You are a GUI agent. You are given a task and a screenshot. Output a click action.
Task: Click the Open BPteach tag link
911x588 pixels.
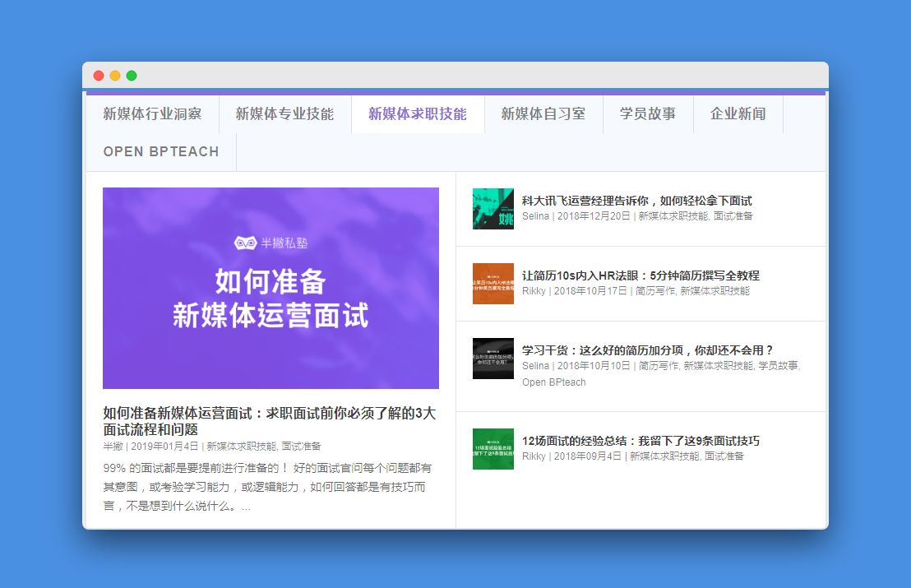click(555, 382)
